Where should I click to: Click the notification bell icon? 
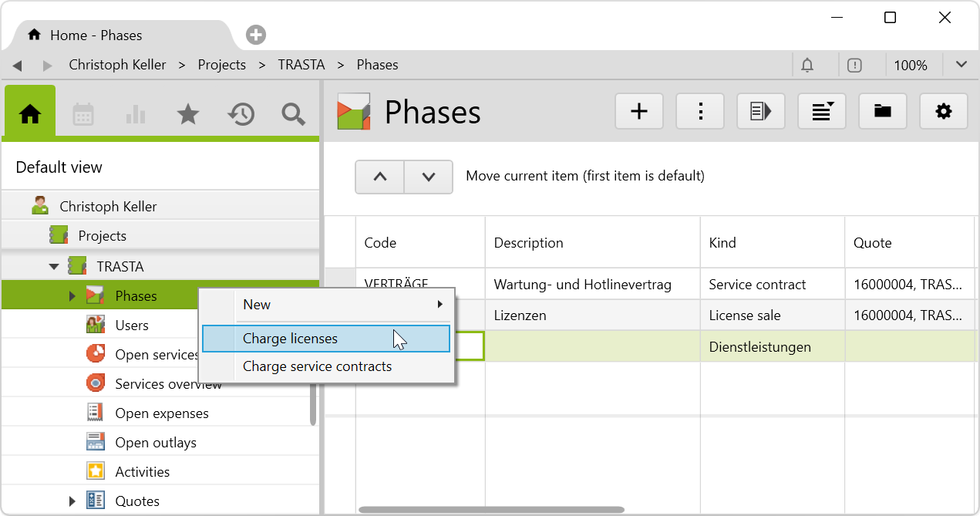click(x=807, y=66)
